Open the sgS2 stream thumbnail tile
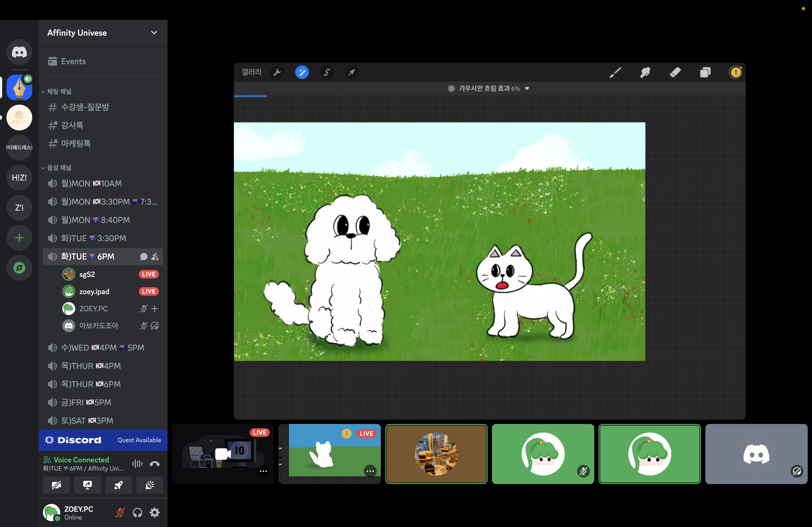Viewport: 812px width, 527px height. coord(223,454)
